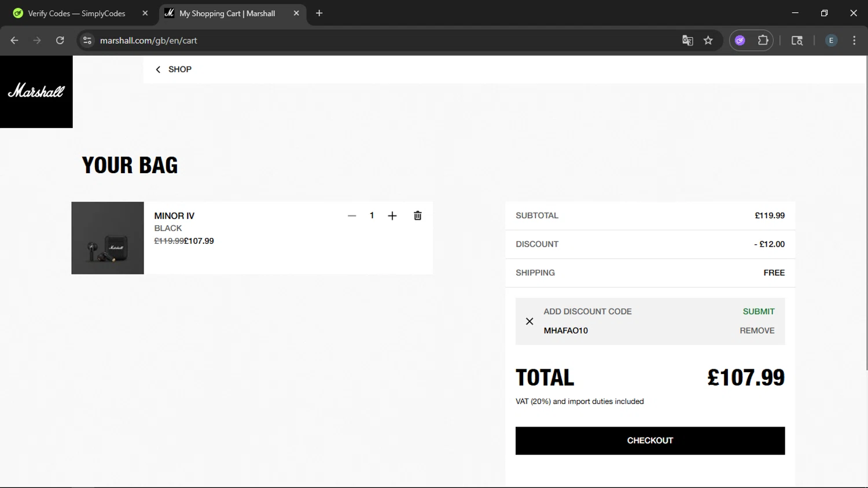The image size is (868, 488).
Task: Go back using the browser back arrow
Action: (14, 41)
